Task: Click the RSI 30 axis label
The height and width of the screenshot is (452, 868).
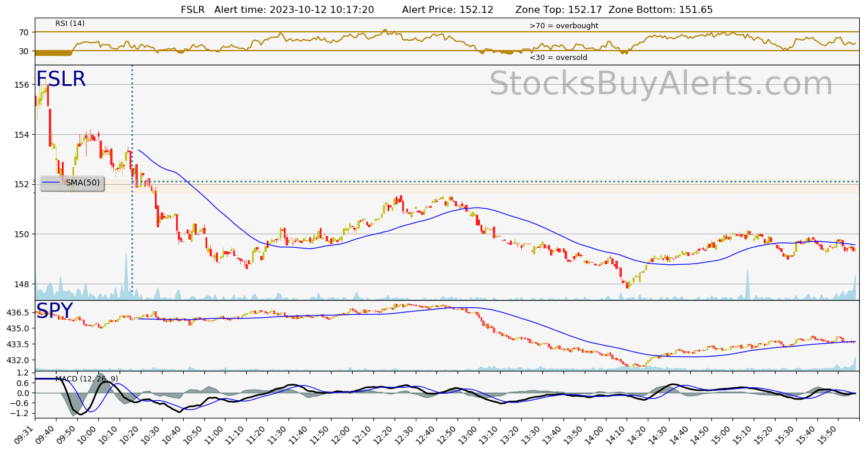Action: click(x=24, y=51)
